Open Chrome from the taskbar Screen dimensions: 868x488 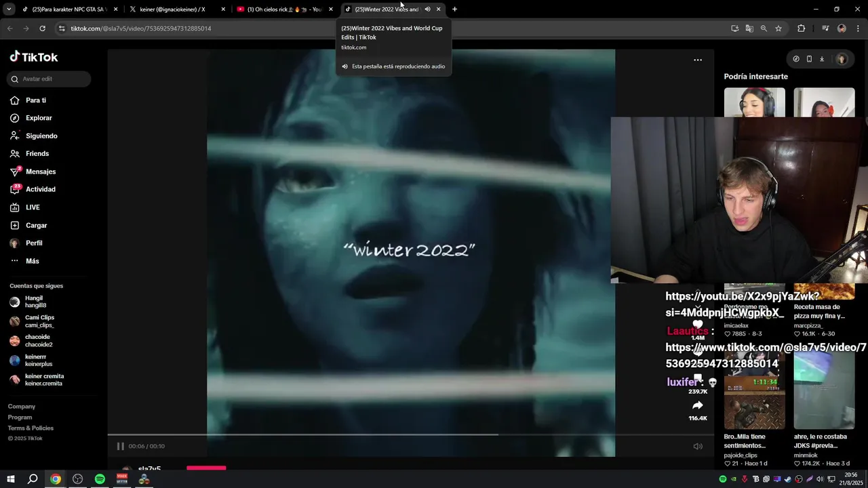(56, 479)
